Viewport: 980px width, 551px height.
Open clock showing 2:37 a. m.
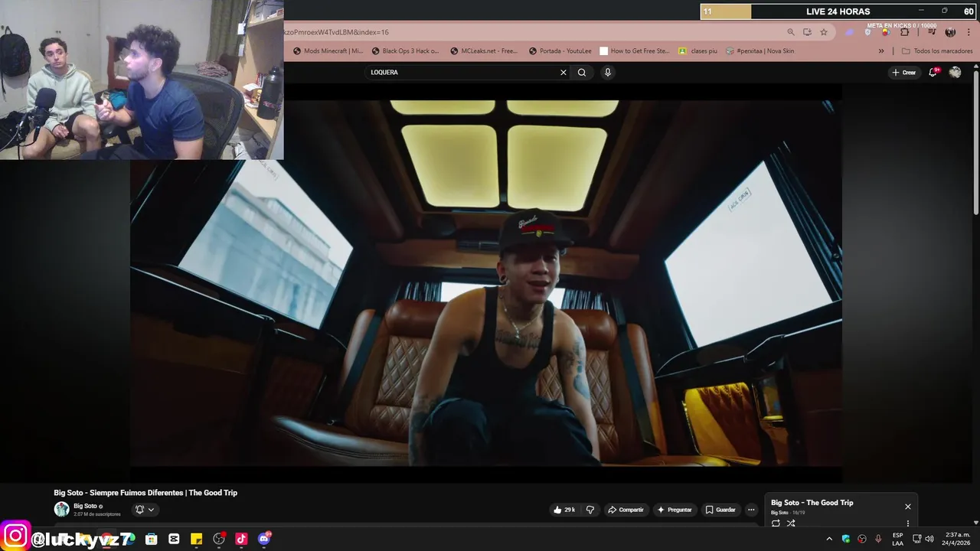coord(957,539)
